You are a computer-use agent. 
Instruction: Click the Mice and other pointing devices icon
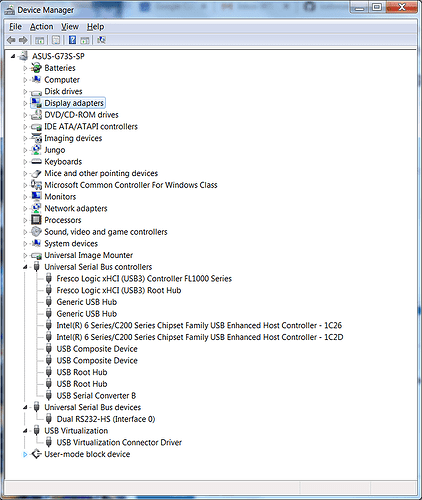36,173
